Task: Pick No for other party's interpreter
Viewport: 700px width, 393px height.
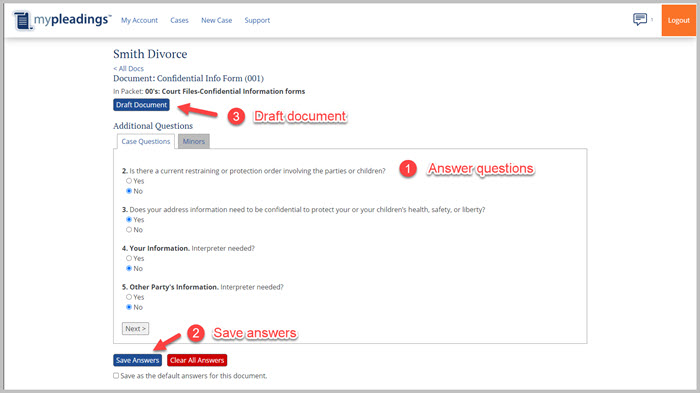Action: [x=129, y=307]
